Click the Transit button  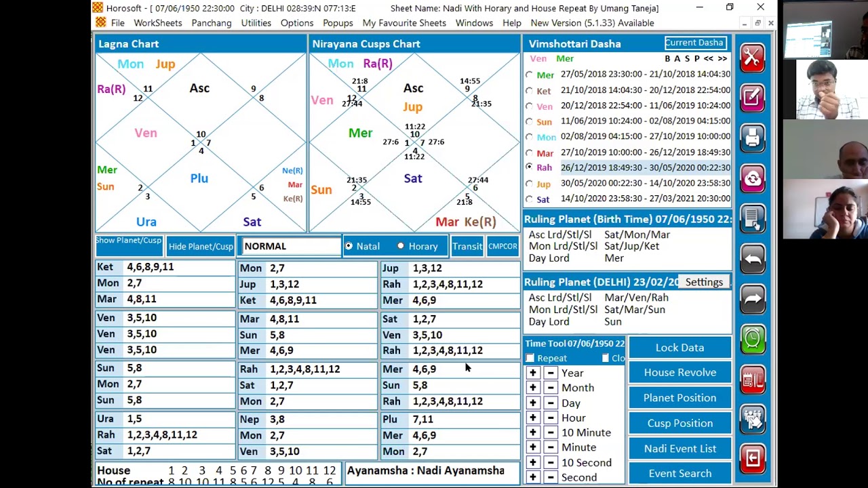point(467,247)
